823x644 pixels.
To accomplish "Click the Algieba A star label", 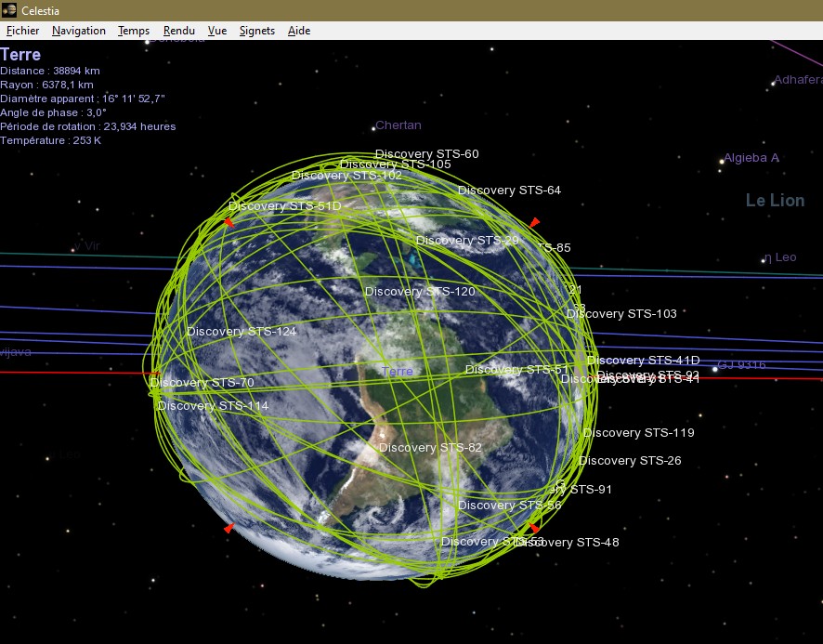I will pyautogui.click(x=751, y=158).
